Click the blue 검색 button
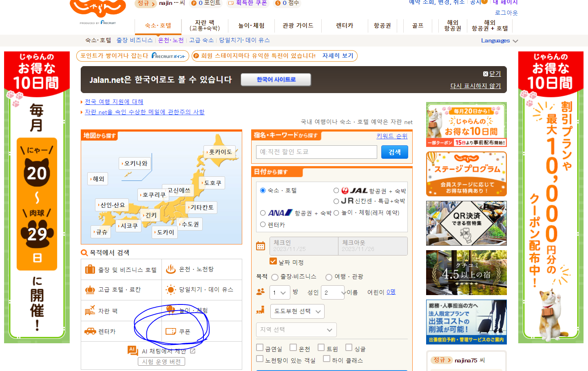 (x=394, y=152)
